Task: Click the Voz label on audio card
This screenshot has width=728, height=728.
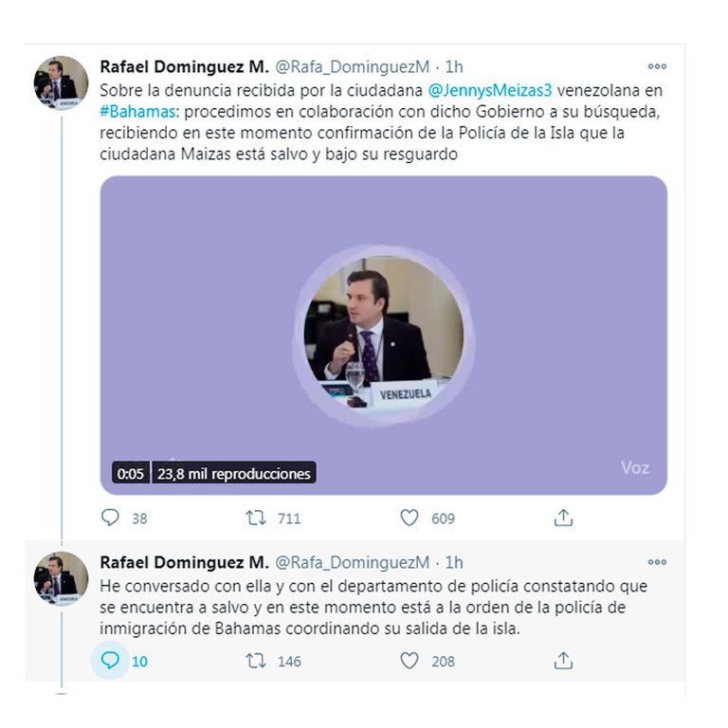Action: [635, 467]
